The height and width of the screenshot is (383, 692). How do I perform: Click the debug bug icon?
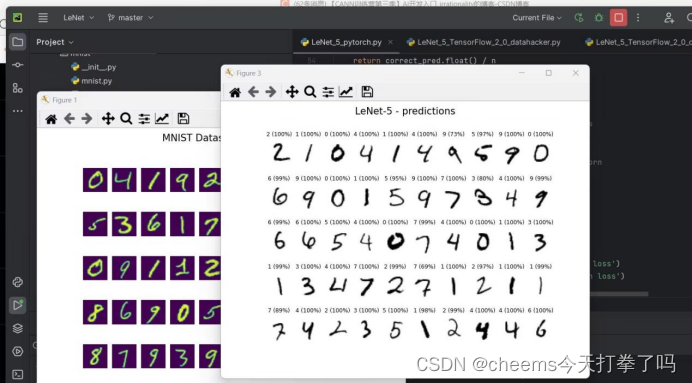click(598, 18)
